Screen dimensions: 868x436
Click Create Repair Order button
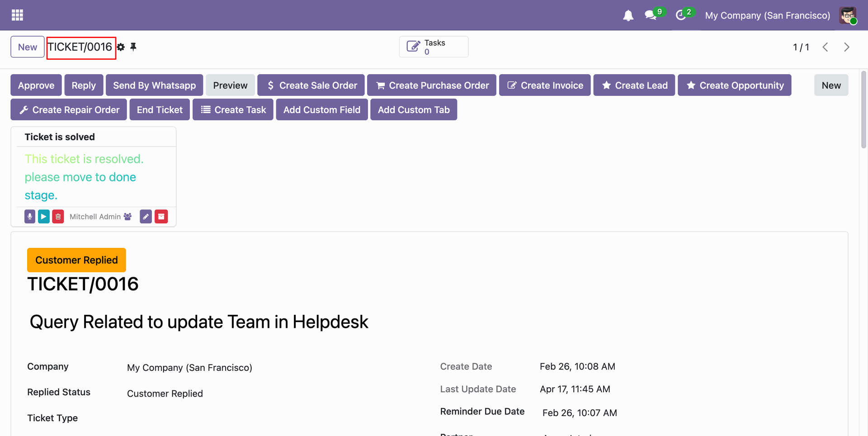click(x=69, y=109)
